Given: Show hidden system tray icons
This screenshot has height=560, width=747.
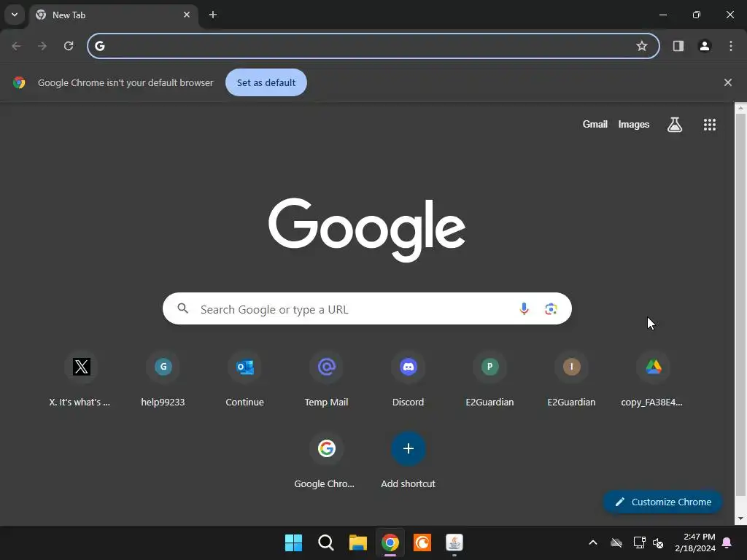Looking at the screenshot, I should click(x=593, y=542).
